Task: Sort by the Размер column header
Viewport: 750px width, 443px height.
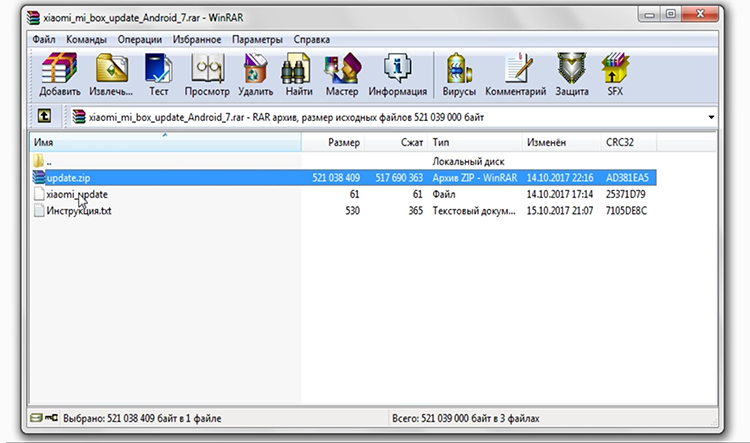Action: [333, 142]
